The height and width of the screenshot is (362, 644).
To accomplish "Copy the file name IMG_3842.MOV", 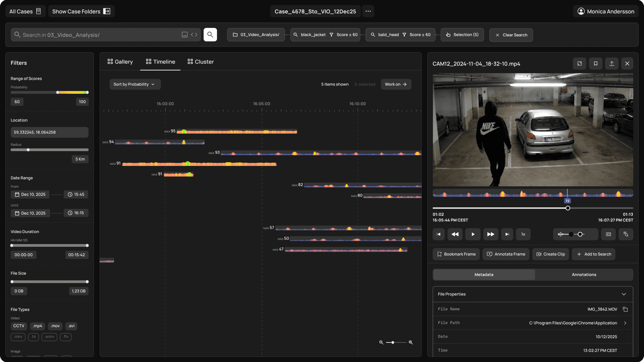I will point(625,309).
